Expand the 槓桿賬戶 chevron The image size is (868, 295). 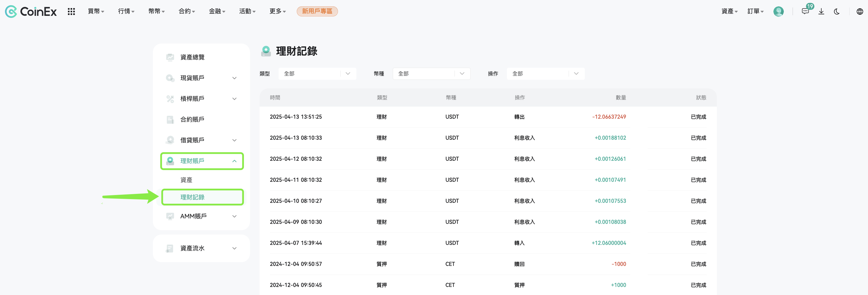pyautogui.click(x=234, y=99)
